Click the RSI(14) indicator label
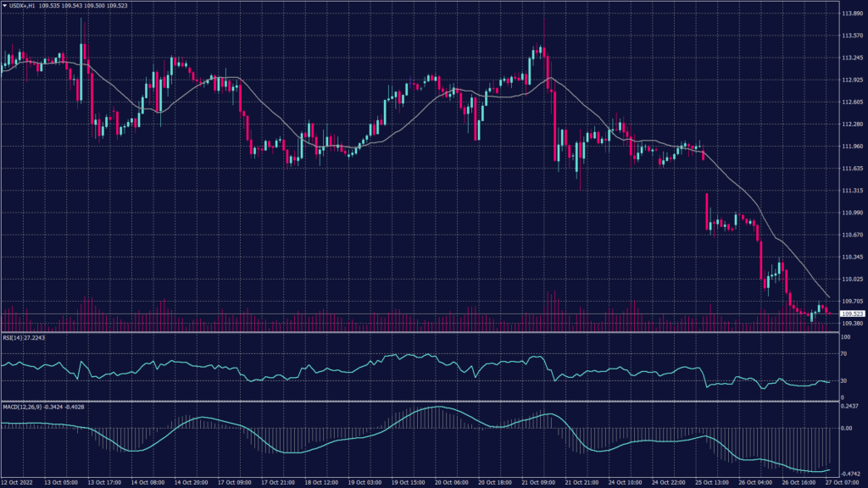This screenshot has width=868, height=488. coord(17,338)
